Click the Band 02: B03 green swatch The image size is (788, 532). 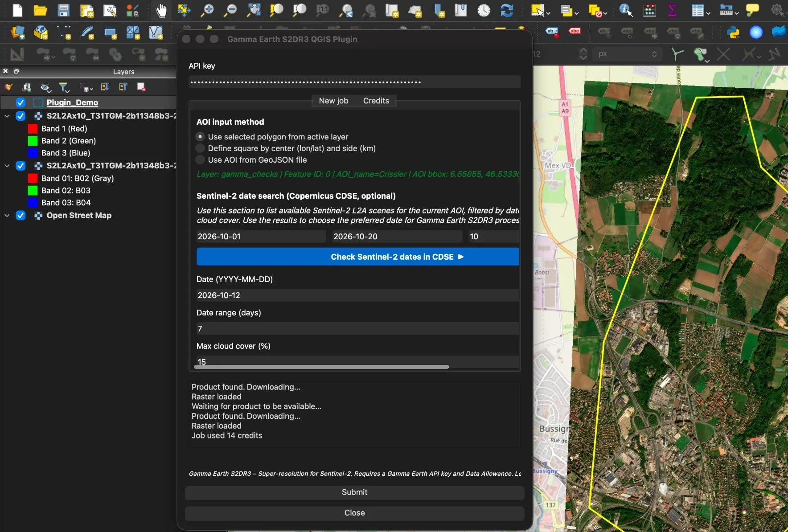(33, 191)
